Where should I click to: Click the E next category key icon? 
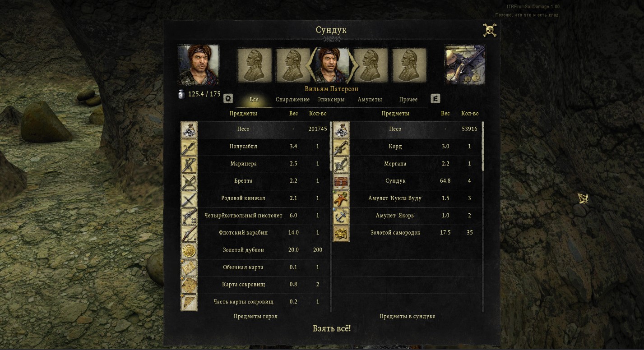pyautogui.click(x=435, y=98)
